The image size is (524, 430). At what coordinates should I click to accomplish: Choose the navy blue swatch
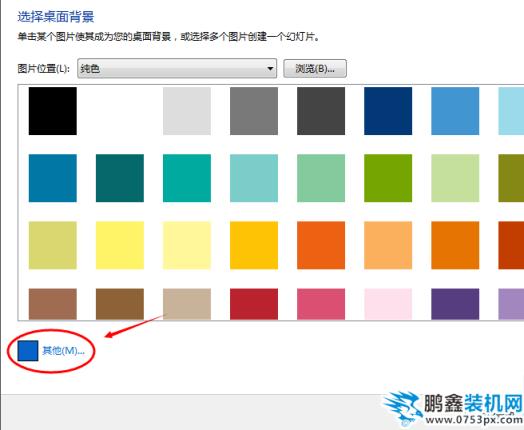pos(388,111)
